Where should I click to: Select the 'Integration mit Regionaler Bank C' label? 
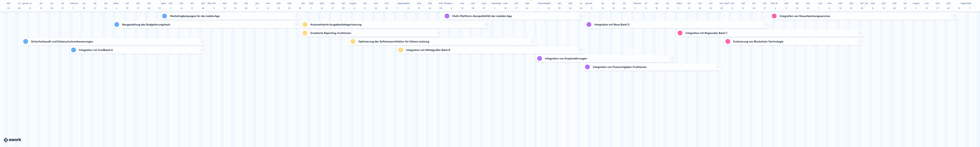(706, 33)
